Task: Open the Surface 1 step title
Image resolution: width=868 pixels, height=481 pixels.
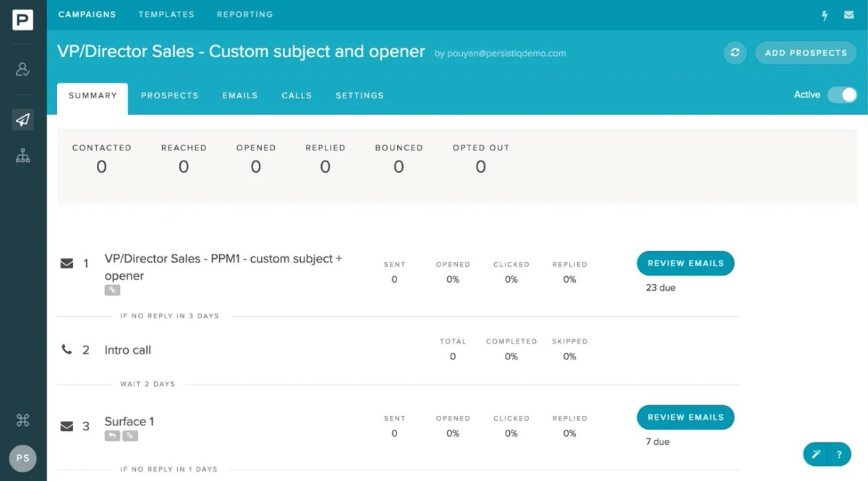Action: (x=129, y=422)
